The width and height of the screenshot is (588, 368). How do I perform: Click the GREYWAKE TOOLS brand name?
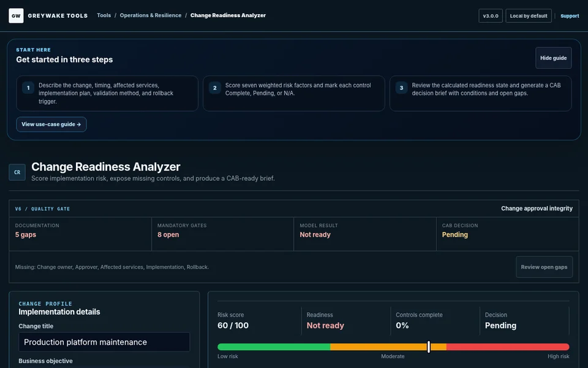point(58,16)
